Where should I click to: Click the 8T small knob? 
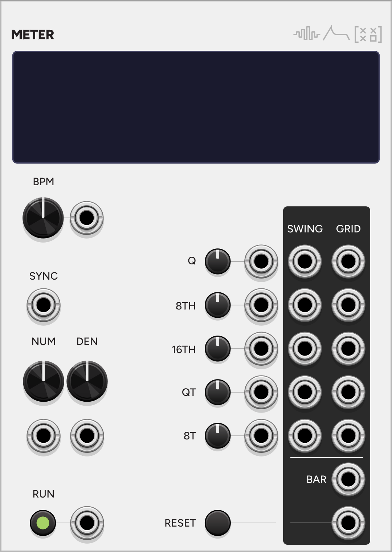218,436
